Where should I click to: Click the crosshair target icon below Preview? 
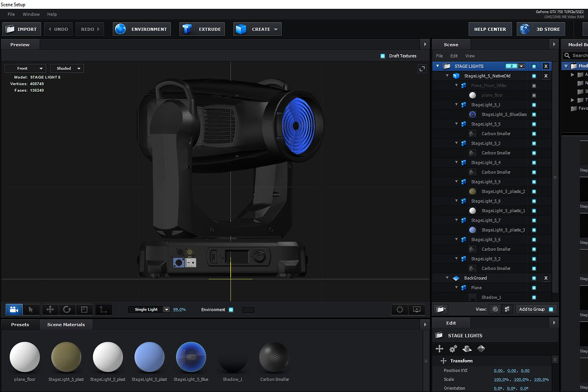pos(399,310)
